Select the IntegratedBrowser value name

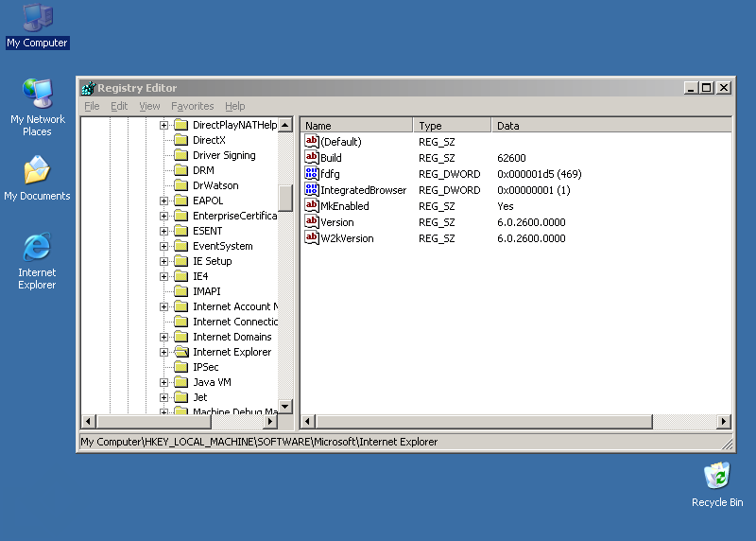coord(364,190)
